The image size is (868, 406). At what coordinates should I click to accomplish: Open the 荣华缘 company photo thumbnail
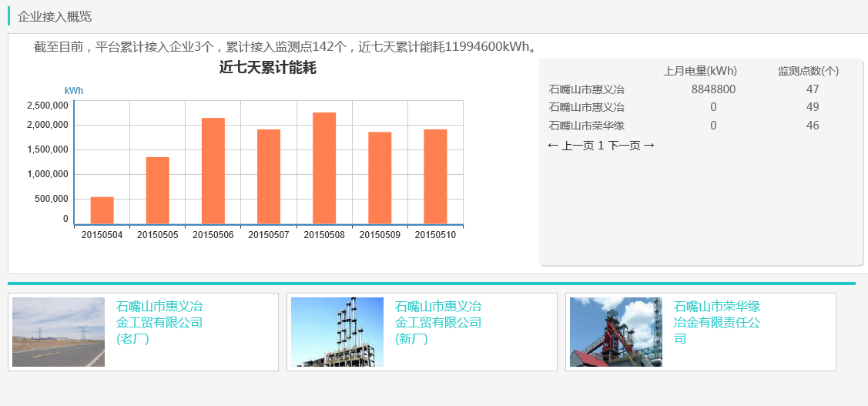click(x=615, y=332)
